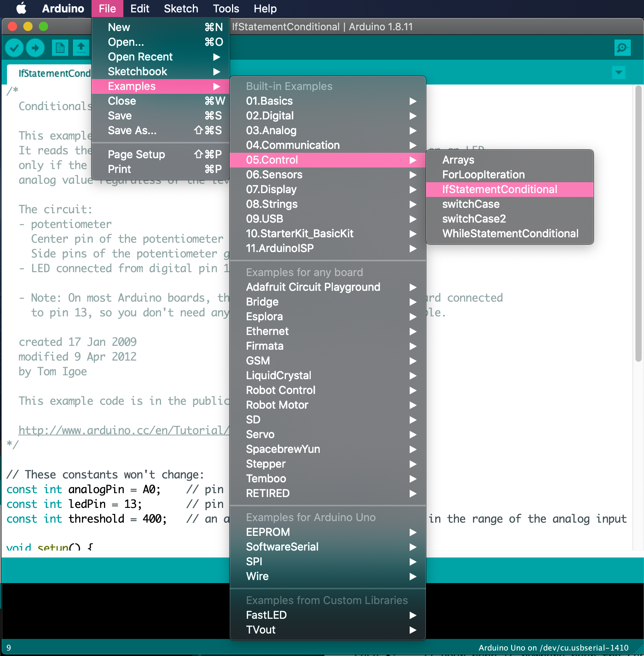Expand the 09.USB examples submenu
The image size is (644, 656).
click(x=328, y=219)
